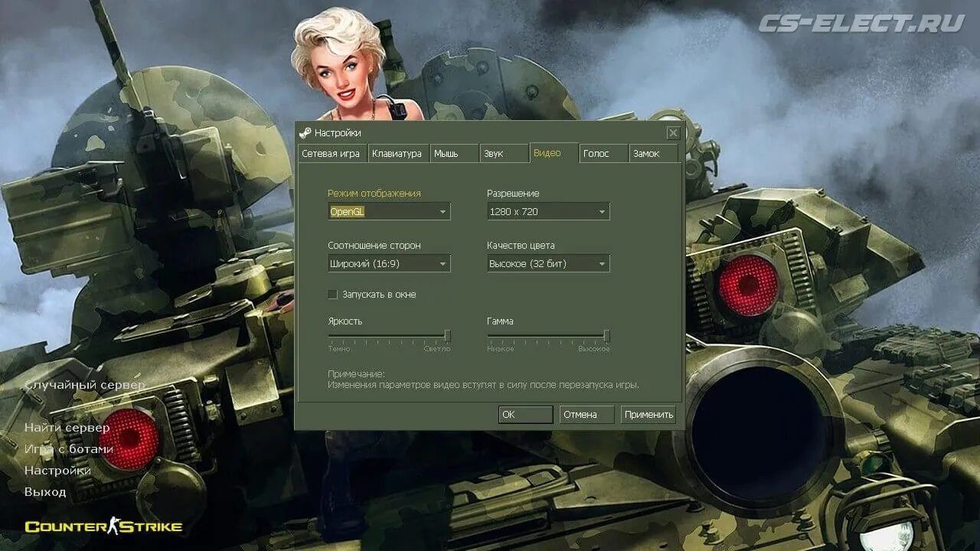Click the Темно end of Яркость slider
980x551 pixels.
338,349
